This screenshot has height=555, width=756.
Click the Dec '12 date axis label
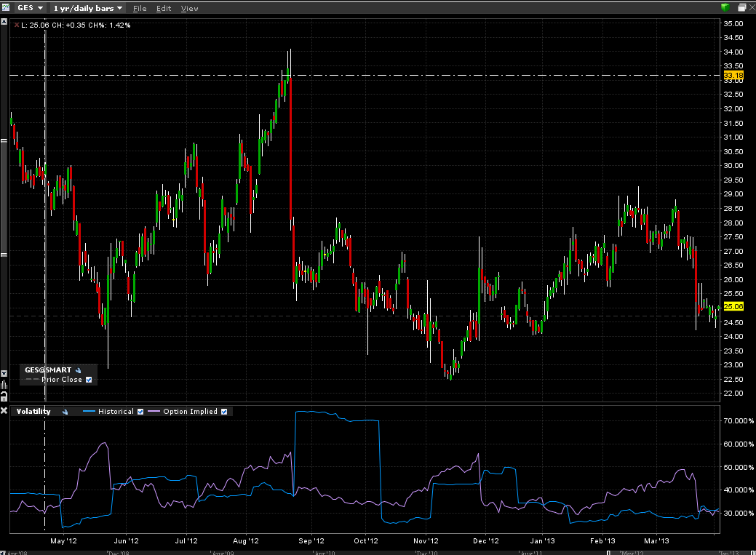pyautogui.click(x=486, y=541)
